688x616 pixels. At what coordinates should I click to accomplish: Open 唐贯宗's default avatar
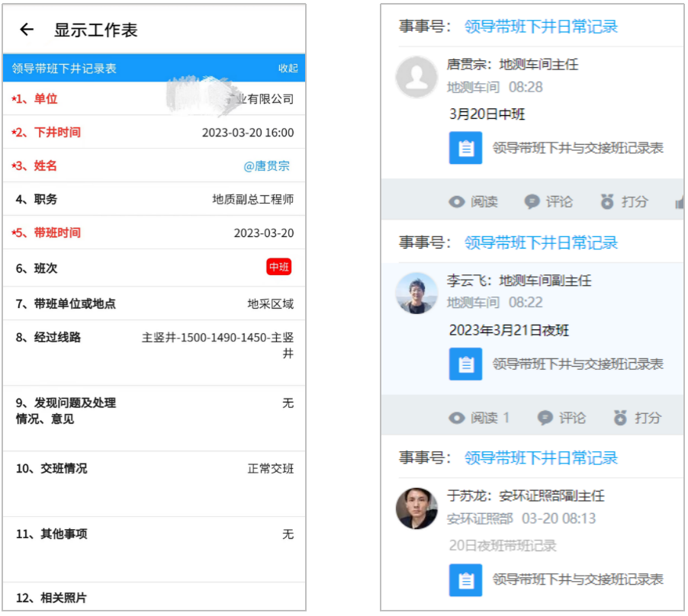416,77
